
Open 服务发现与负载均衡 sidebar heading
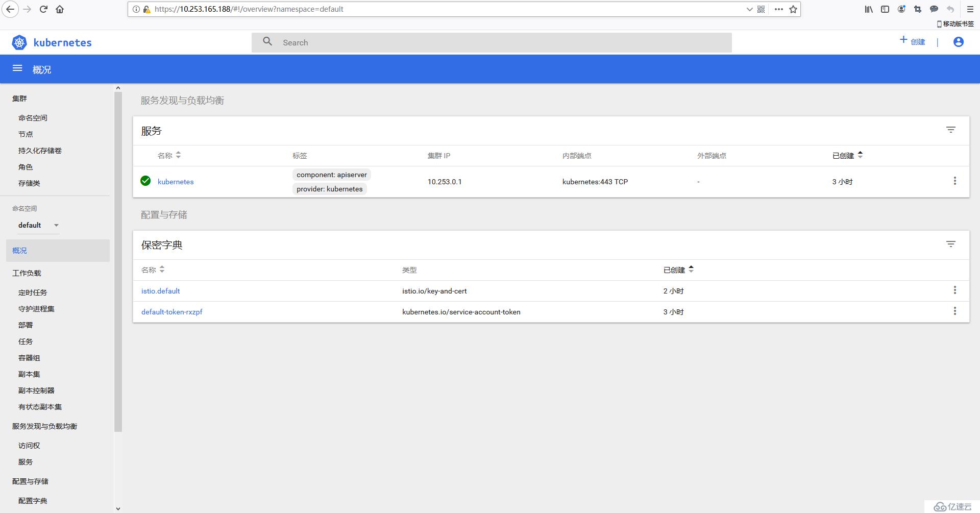click(x=44, y=426)
